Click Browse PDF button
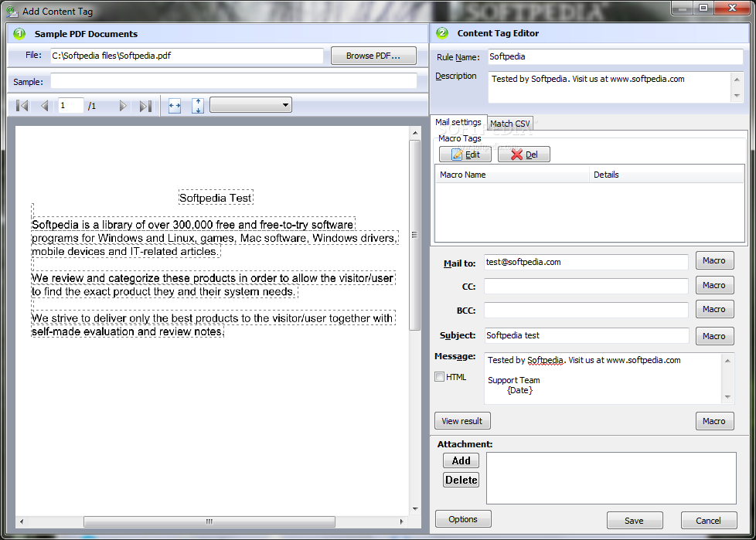 pos(373,56)
